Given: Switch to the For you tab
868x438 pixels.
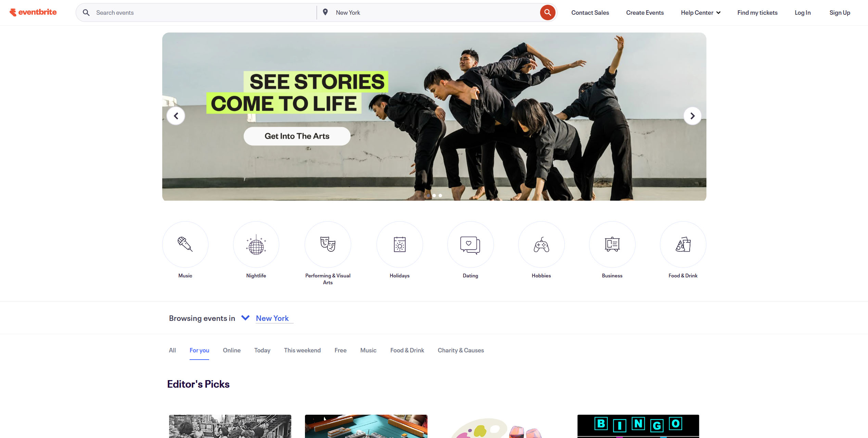Looking at the screenshot, I should pos(199,350).
